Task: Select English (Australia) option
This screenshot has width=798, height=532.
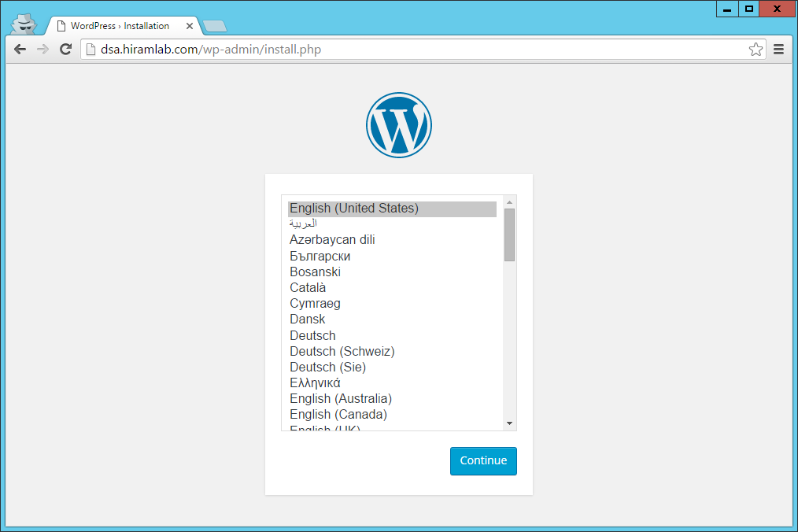Action: [x=393, y=399]
